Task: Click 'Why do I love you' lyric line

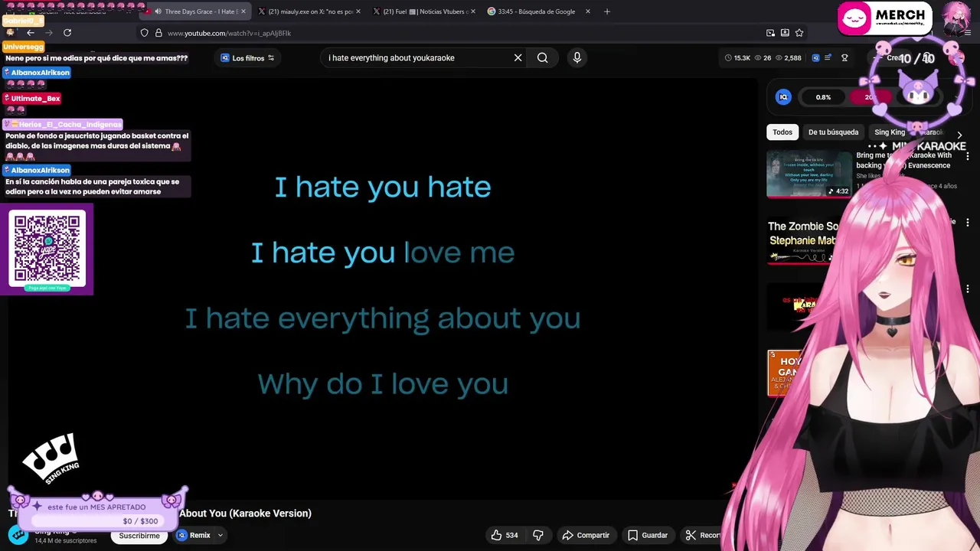Action: click(x=383, y=384)
